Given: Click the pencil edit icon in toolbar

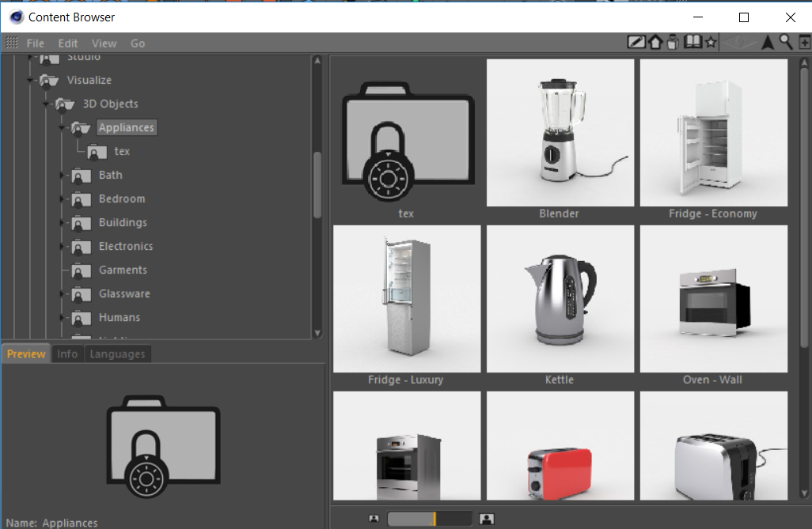Looking at the screenshot, I should [636, 43].
